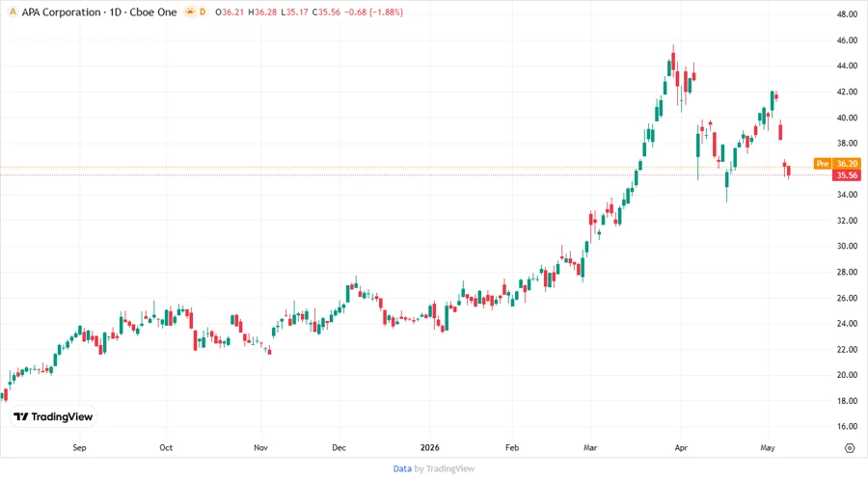Click the Oct label on time axis

(x=166, y=447)
